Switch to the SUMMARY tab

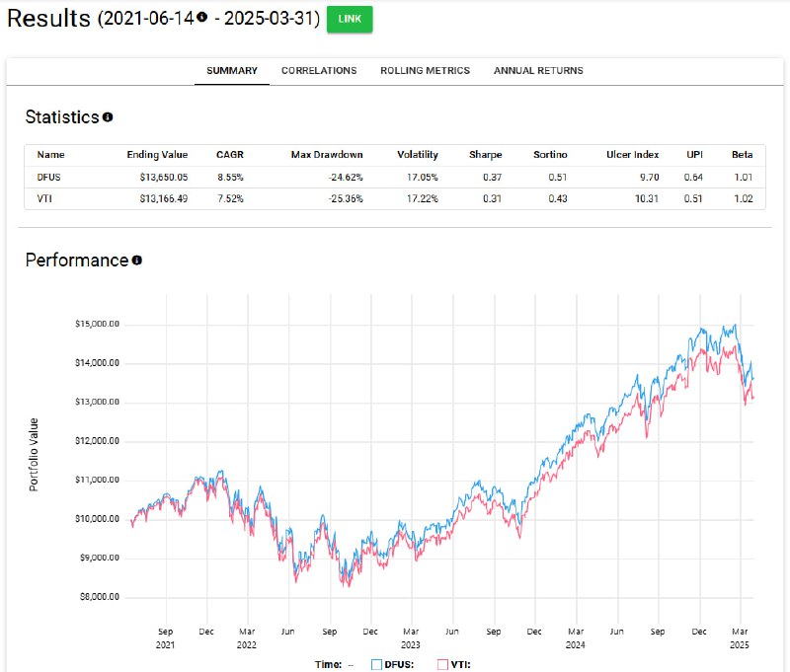(232, 71)
